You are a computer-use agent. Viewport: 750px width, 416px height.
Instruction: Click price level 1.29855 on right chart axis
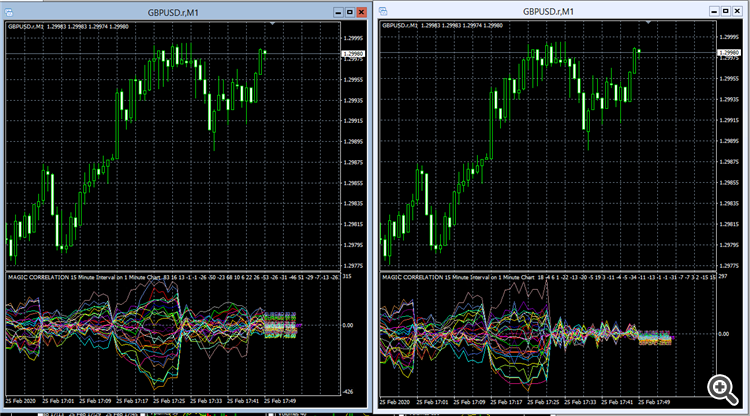tap(729, 183)
